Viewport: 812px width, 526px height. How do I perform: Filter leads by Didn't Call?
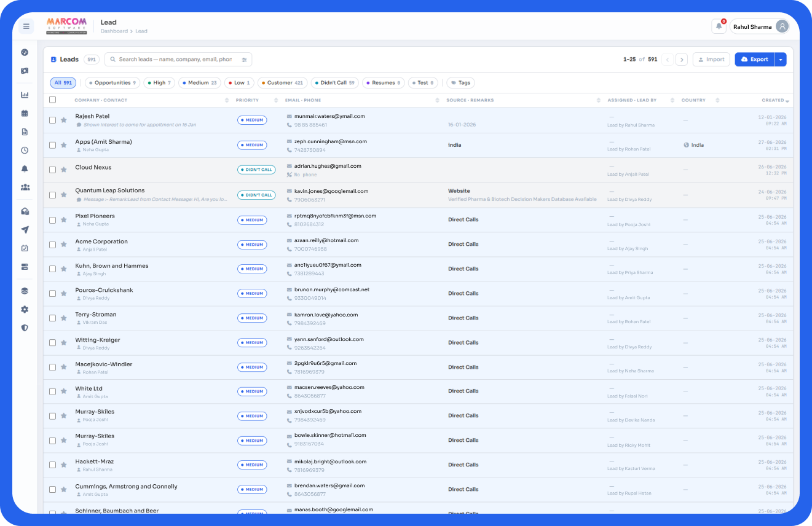(x=335, y=83)
